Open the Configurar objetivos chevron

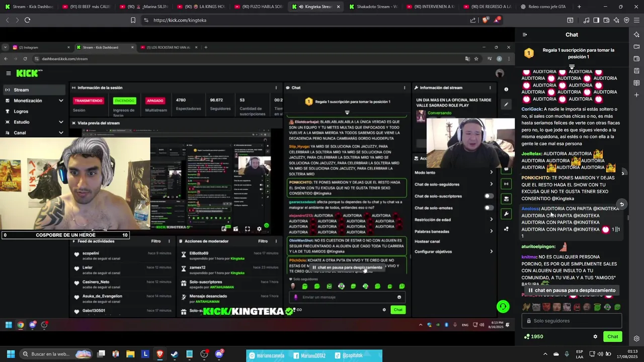(x=492, y=251)
